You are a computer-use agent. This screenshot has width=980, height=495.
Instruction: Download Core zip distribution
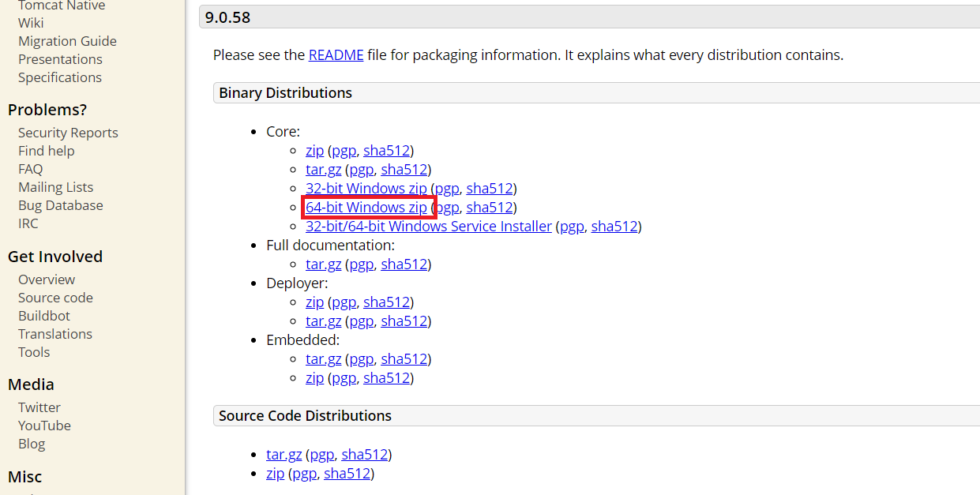point(314,151)
